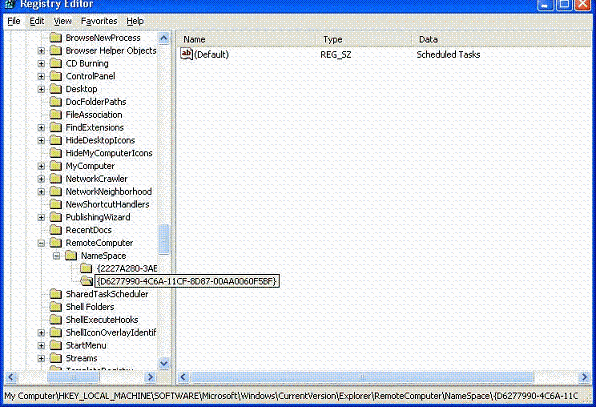Click the BrowseNewProcess folder icon
Screen dimensions: 596x407
56,38
